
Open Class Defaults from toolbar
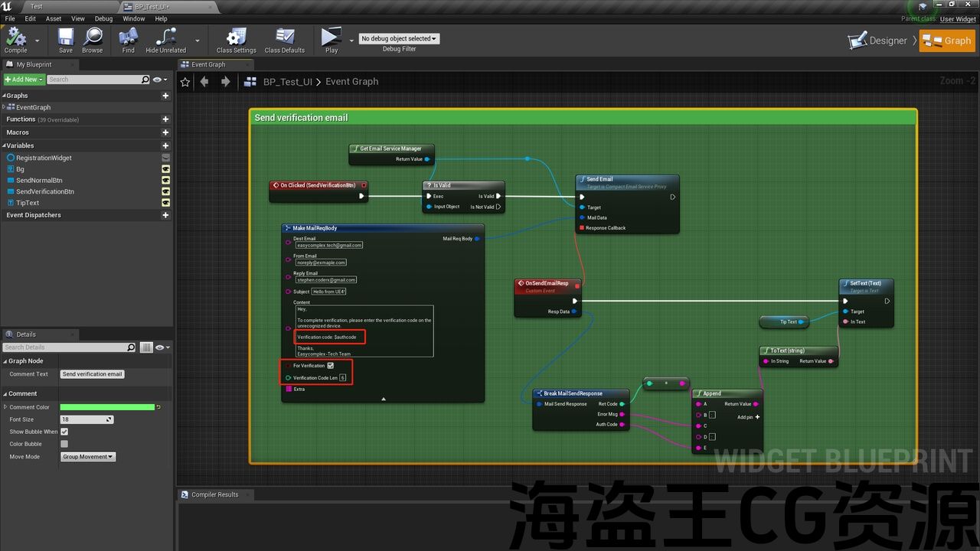(x=285, y=38)
